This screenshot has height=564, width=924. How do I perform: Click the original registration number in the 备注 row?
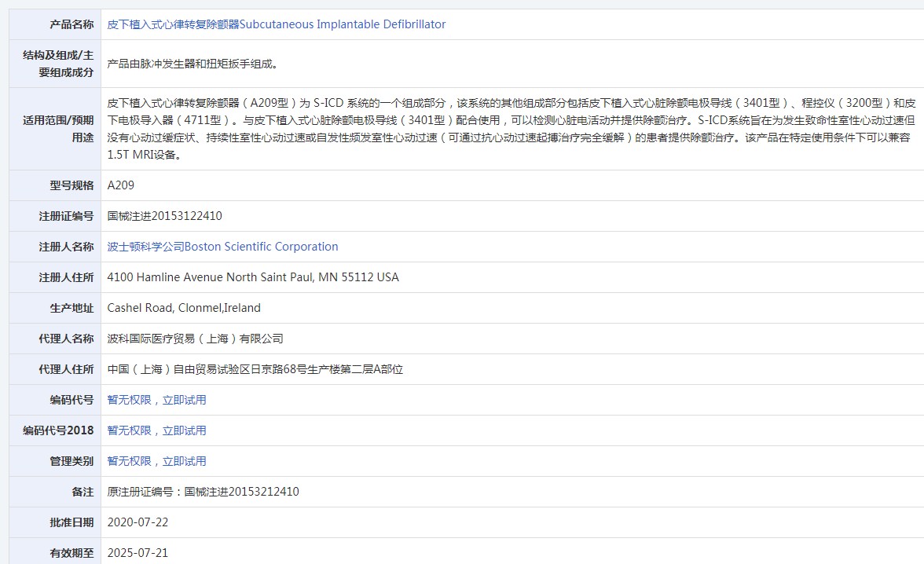203,492
